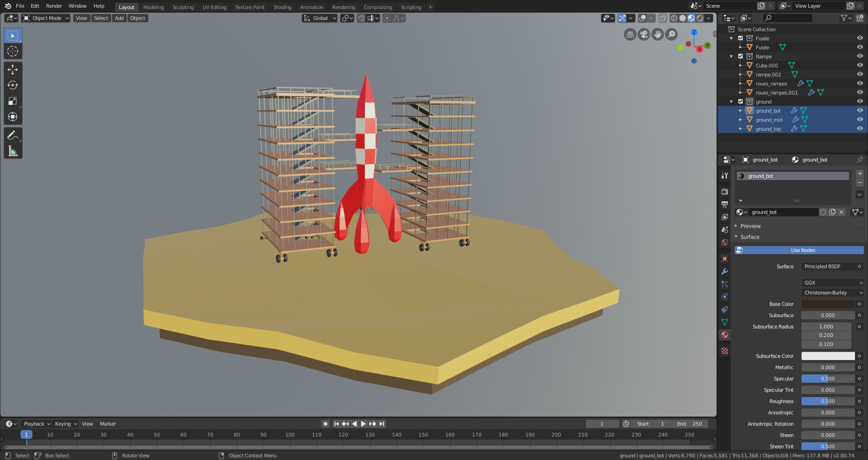Image resolution: width=868 pixels, height=460 pixels.
Task: Switch viewport between perspective and orthographic
Action: pyautogui.click(x=630, y=34)
